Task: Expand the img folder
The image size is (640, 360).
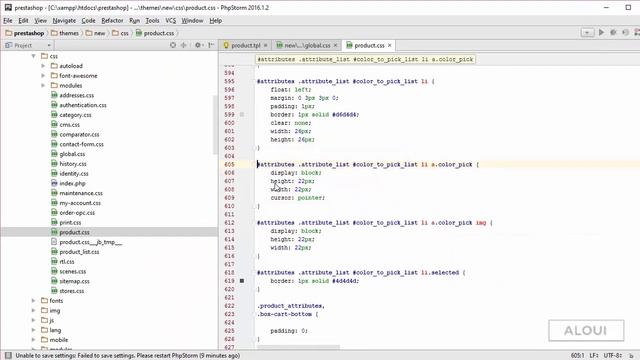Action: click(33, 311)
